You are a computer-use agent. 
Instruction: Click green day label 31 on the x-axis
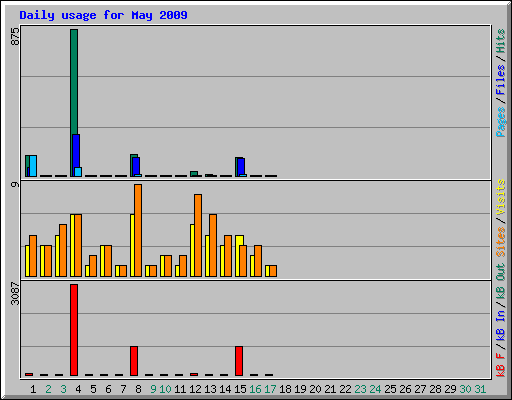coord(480,389)
